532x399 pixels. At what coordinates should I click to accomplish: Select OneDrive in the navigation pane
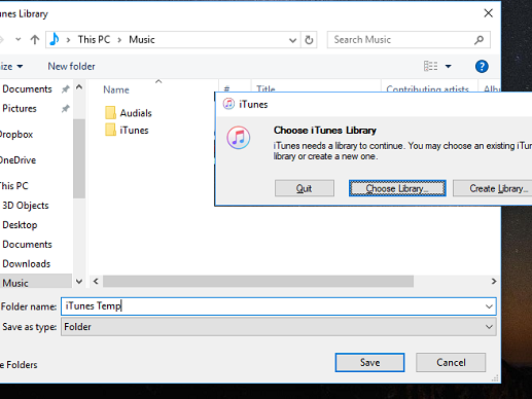(18, 160)
